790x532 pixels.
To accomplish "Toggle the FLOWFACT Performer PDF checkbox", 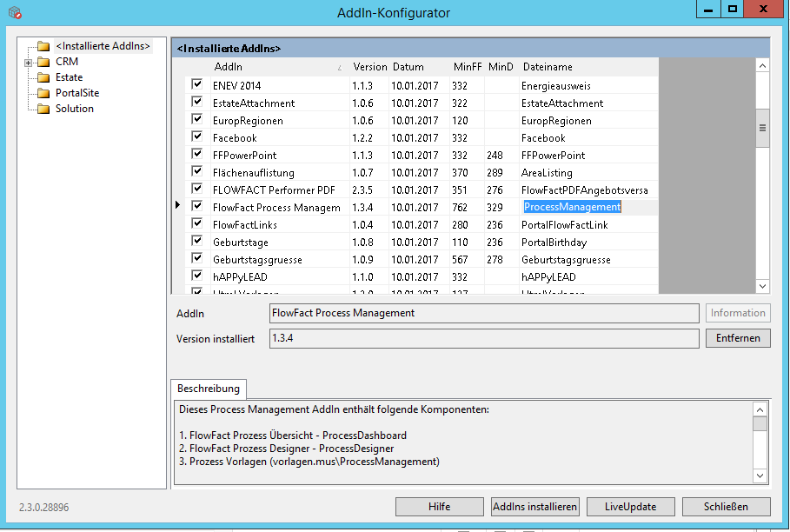I will click(x=197, y=189).
